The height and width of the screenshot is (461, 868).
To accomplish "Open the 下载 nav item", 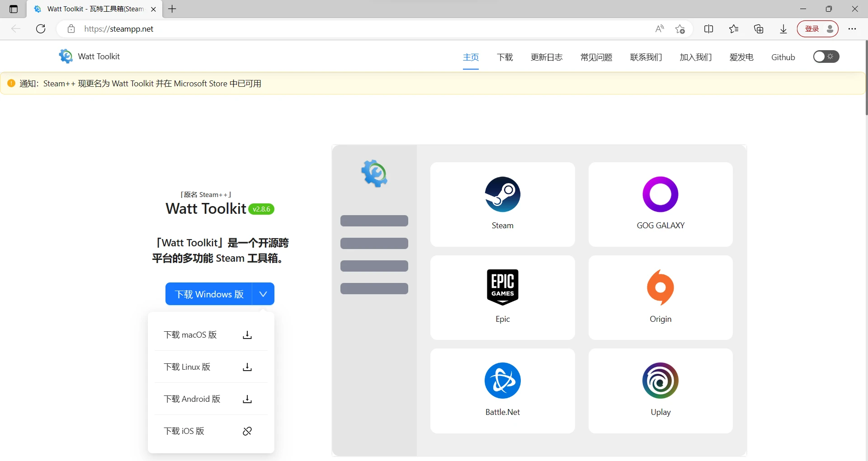I will pos(505,57).
